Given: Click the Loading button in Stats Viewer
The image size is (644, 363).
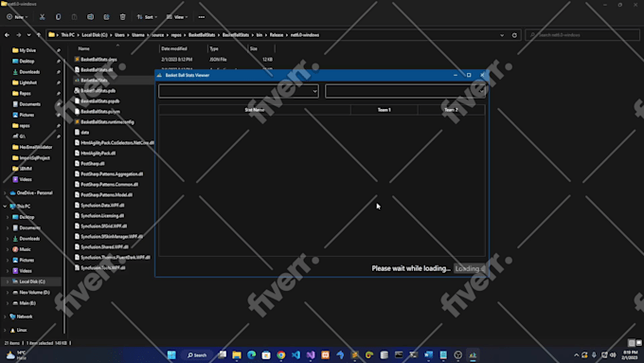Looking at the screenshot, I should 470,268.
